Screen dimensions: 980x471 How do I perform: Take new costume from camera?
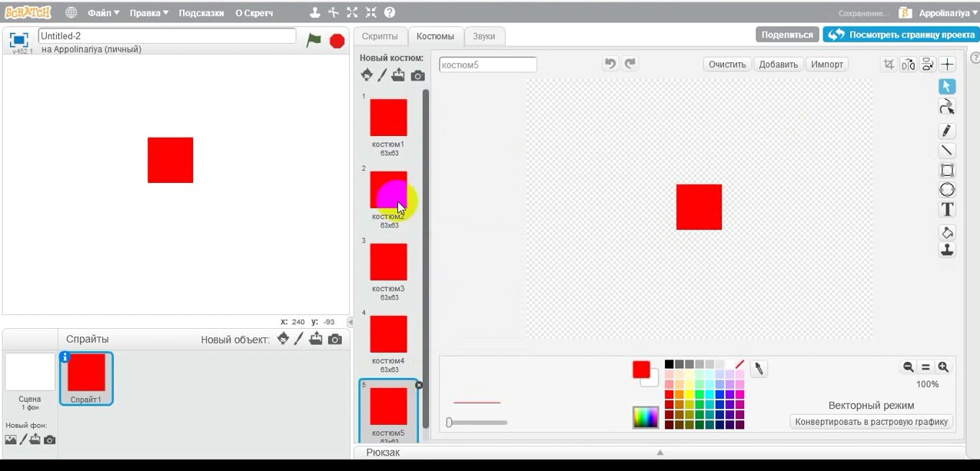(417, 75)
